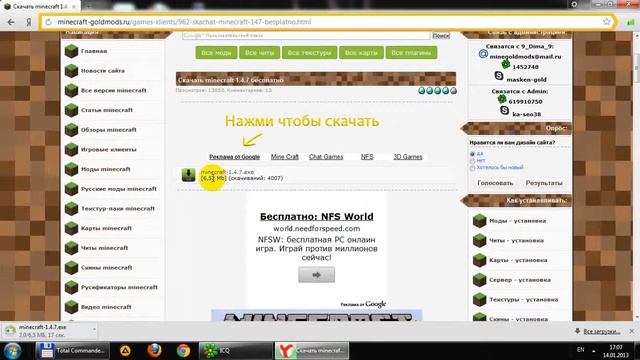Click the 'Chat Games' ad link
Screen dimensions: 640x360
(x=326, y=157)
